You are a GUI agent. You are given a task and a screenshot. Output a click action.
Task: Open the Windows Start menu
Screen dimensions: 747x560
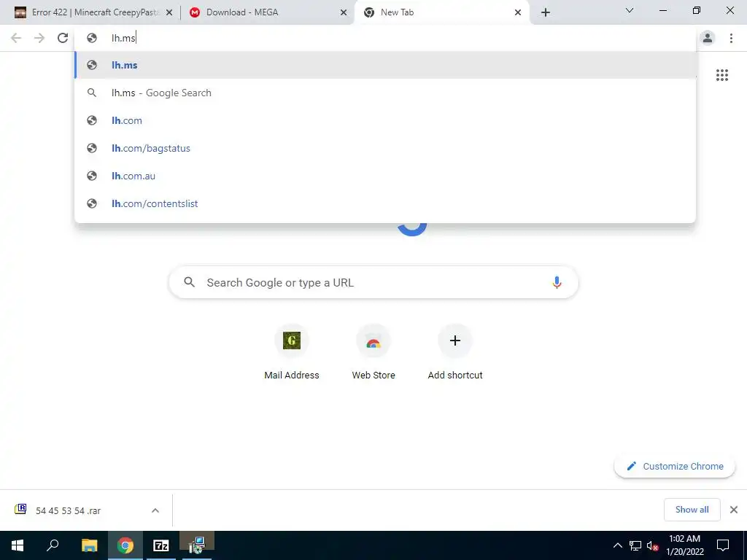(18, 545)
